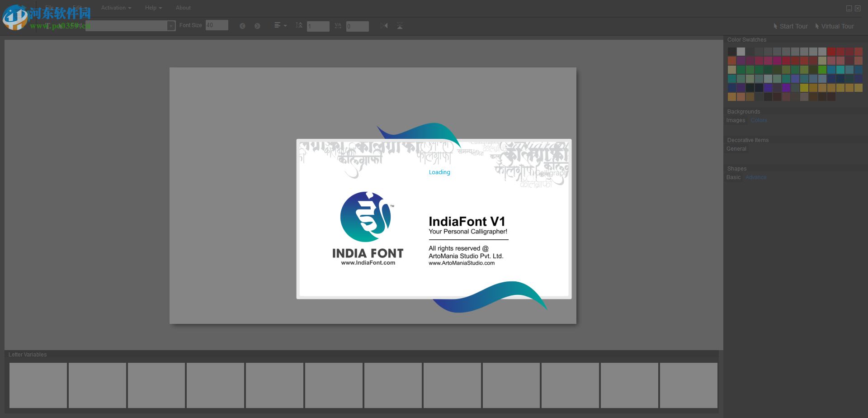Screen dimensions: 868x418
Task: Select the first Letter Variables thumbnail
Action: (x=38, y=385)
